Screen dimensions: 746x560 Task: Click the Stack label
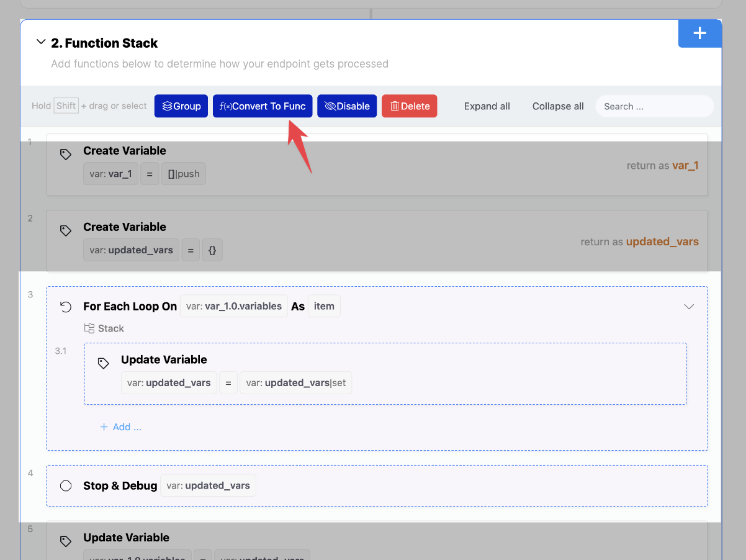tap(111, 328)
